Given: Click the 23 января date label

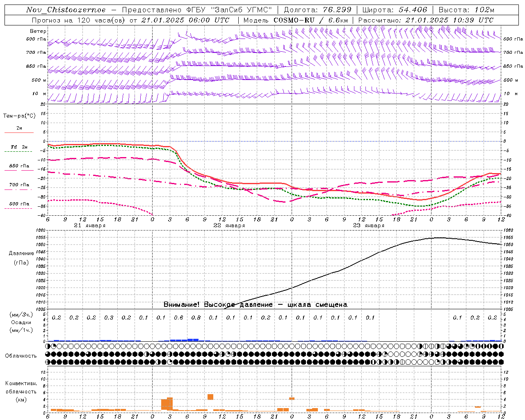Looking at the screenshot, I should [369, 226].
